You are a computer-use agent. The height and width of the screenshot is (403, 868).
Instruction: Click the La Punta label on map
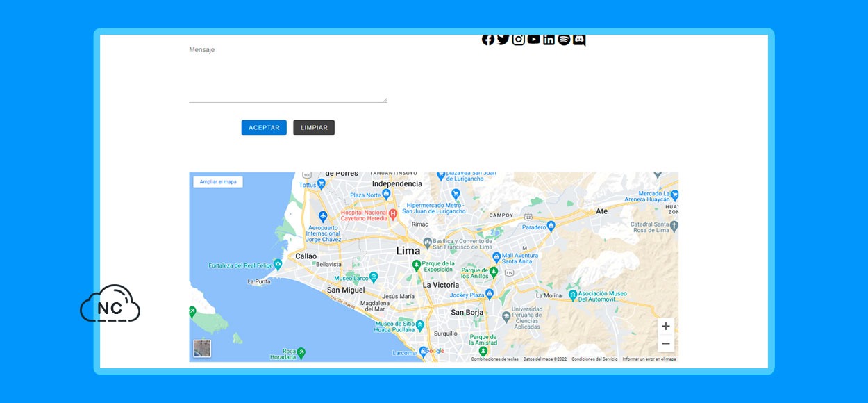(259, 282)
